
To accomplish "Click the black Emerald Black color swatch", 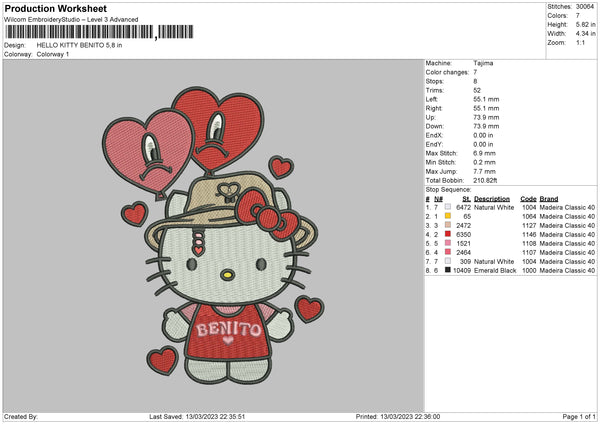I will coord(446,270).
